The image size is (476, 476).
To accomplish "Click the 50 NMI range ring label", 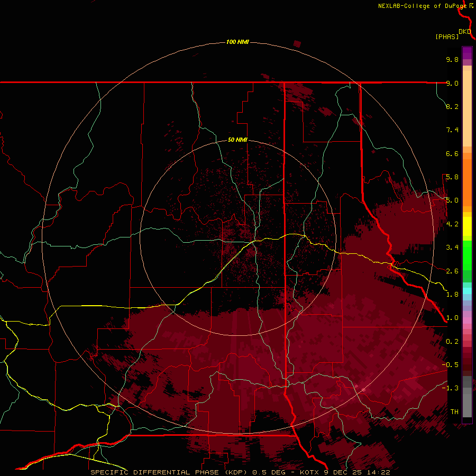I will pos(237,140).
